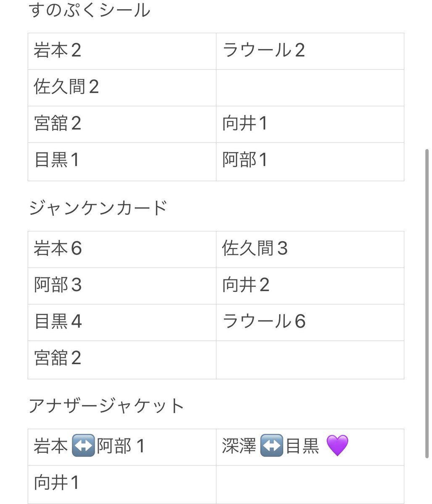Click the 佐久間2 table cell

[x=122, y=88]
